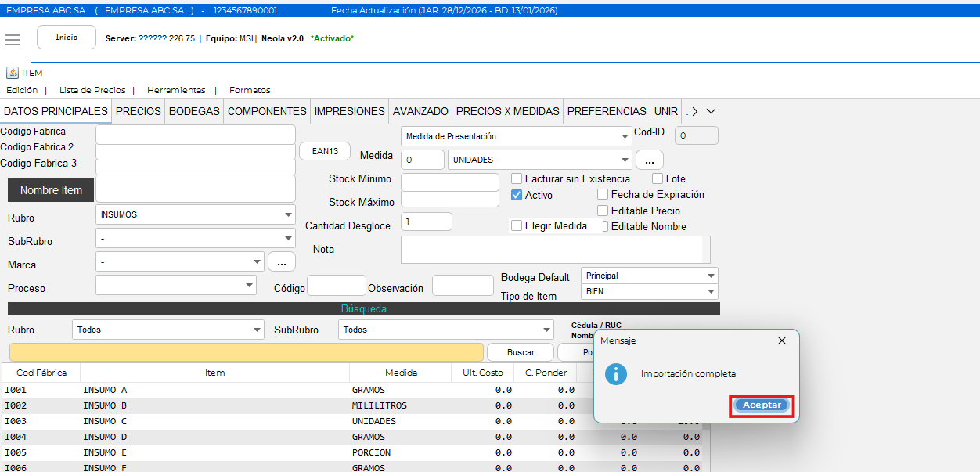Toggle the Fecha de Expiración checkbox
This screenshot has width=980, height=472.
pos(603,195)
